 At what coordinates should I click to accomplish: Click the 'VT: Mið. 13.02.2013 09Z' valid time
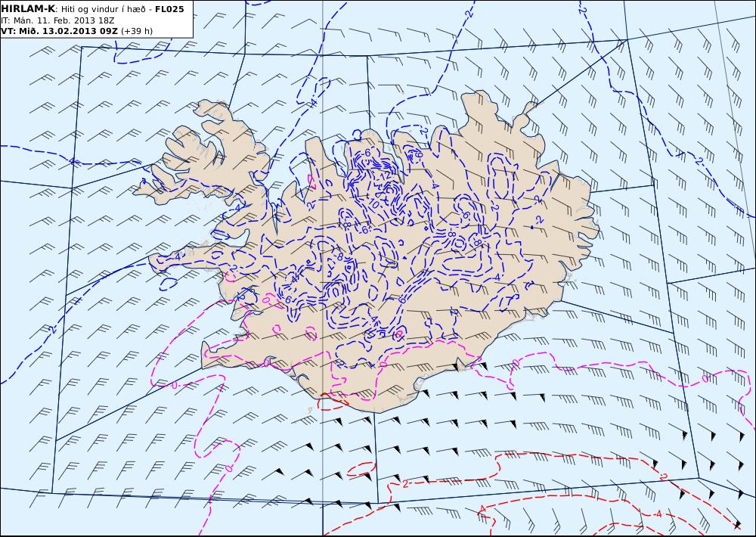(59, 31)
